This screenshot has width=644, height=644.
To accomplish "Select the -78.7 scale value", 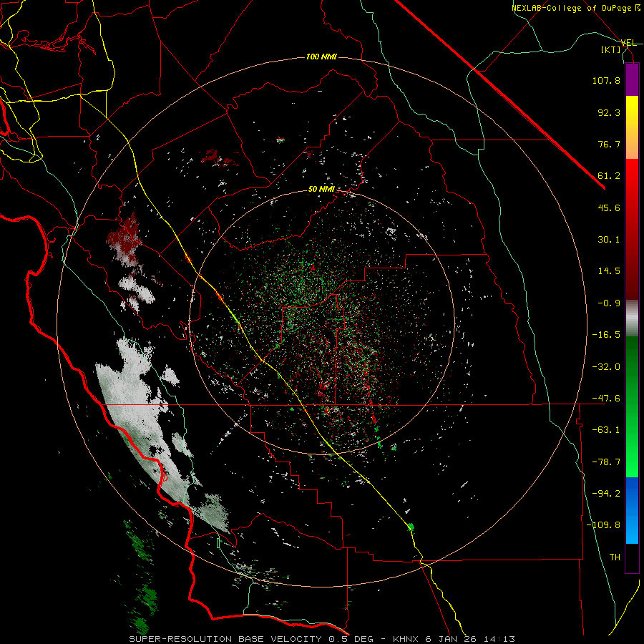I will pos(606,462).
